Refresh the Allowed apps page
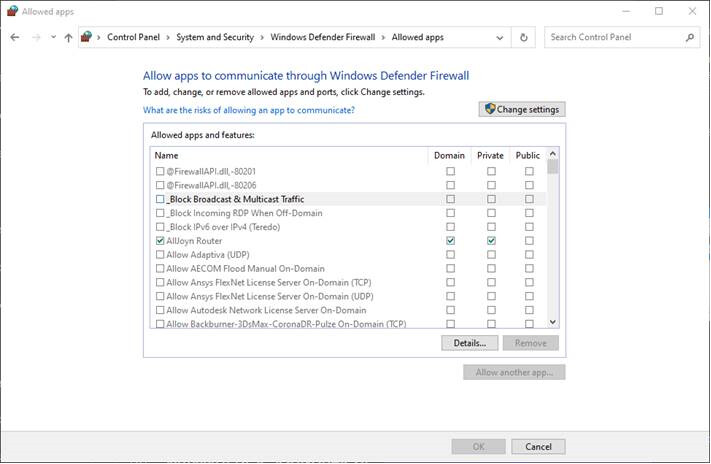 point(523,37)
